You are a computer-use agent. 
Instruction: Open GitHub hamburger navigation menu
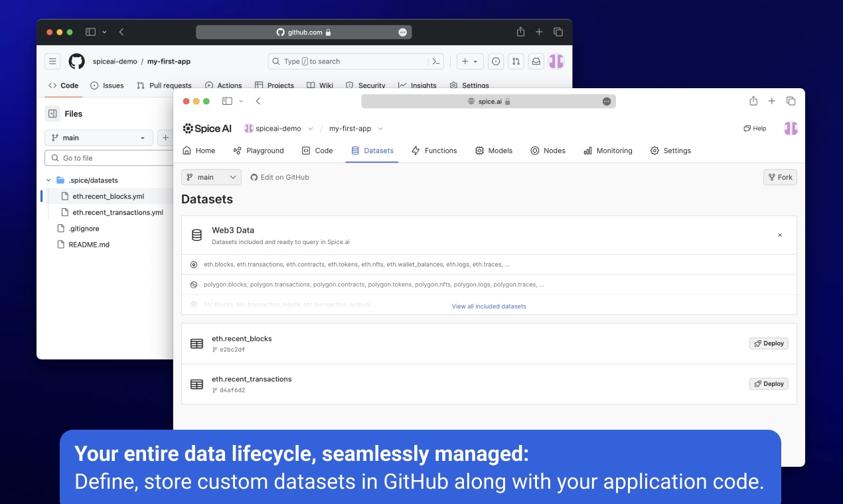(52, 62)
